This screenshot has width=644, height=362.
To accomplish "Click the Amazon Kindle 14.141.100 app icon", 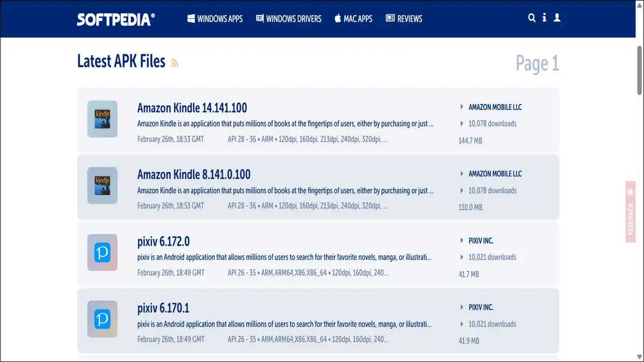I will (x=103, y=119).
